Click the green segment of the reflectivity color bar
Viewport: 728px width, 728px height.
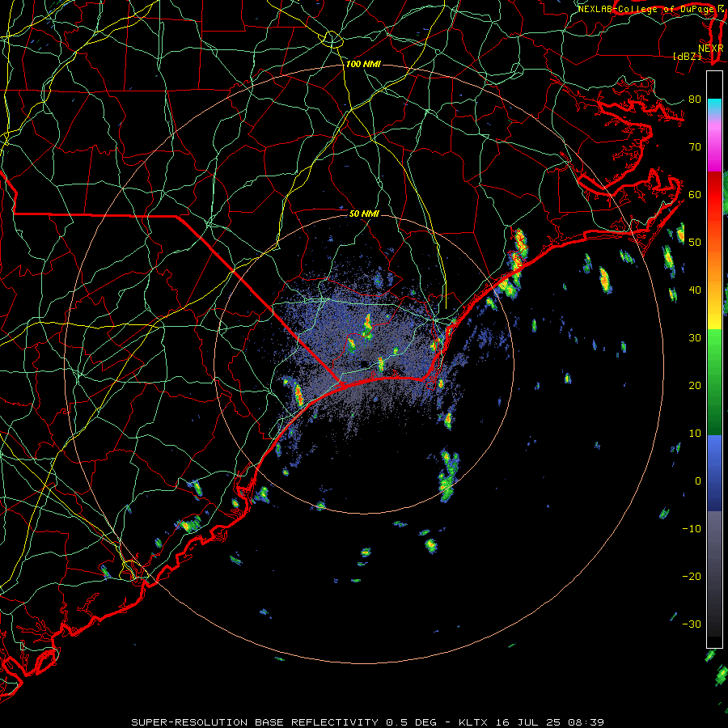click(714, 382)
